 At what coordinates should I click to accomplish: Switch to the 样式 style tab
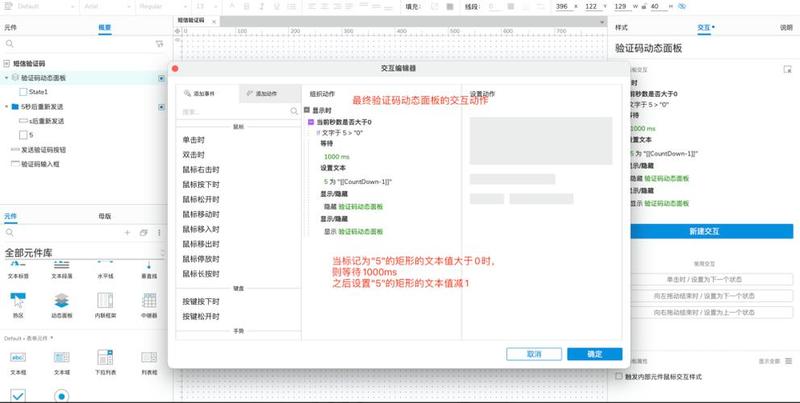(x=621, y=28)
